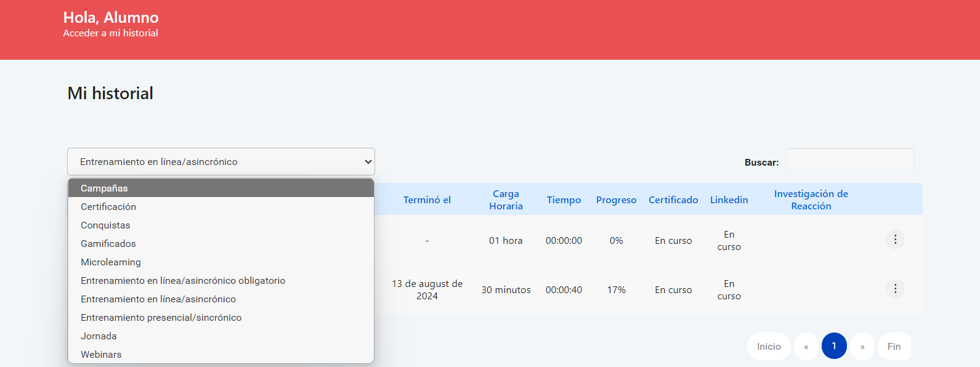Viewport: 980px width, 367px height.
Task: Select the Gamificados option
Action: pyautogui.click(x=108, y=244)
